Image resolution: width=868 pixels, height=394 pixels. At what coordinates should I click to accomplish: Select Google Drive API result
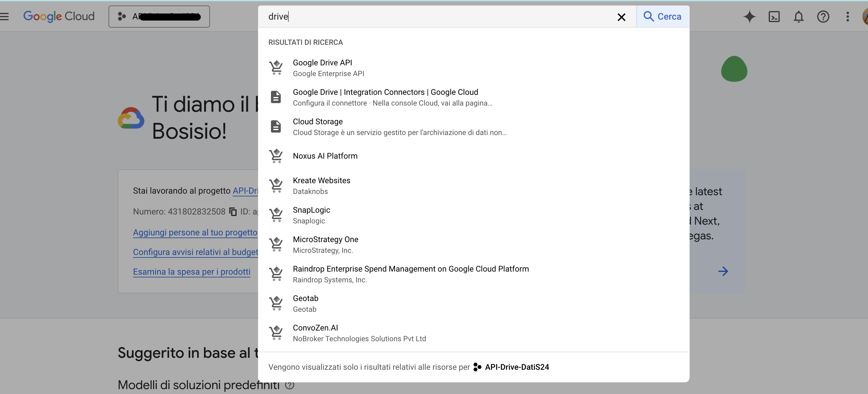click(322, 68)
